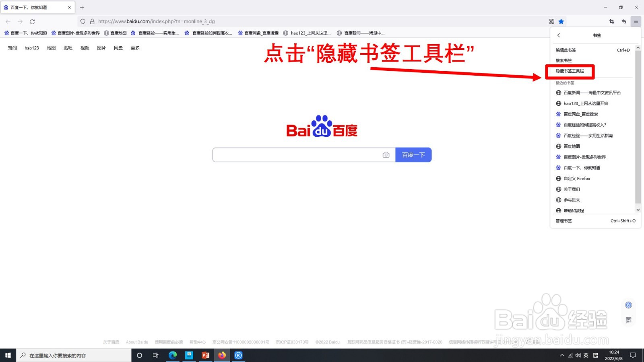The image size is (644, 362).
Task: Open recent bookmark 百度图片-发现多彩世界
Action: click(584, 157)
